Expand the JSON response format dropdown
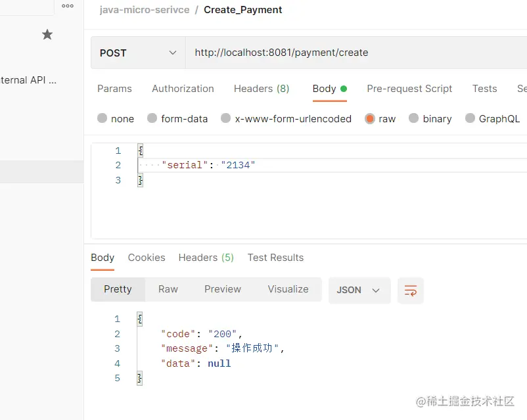This screenshot has height=420, width=527. 359,290
